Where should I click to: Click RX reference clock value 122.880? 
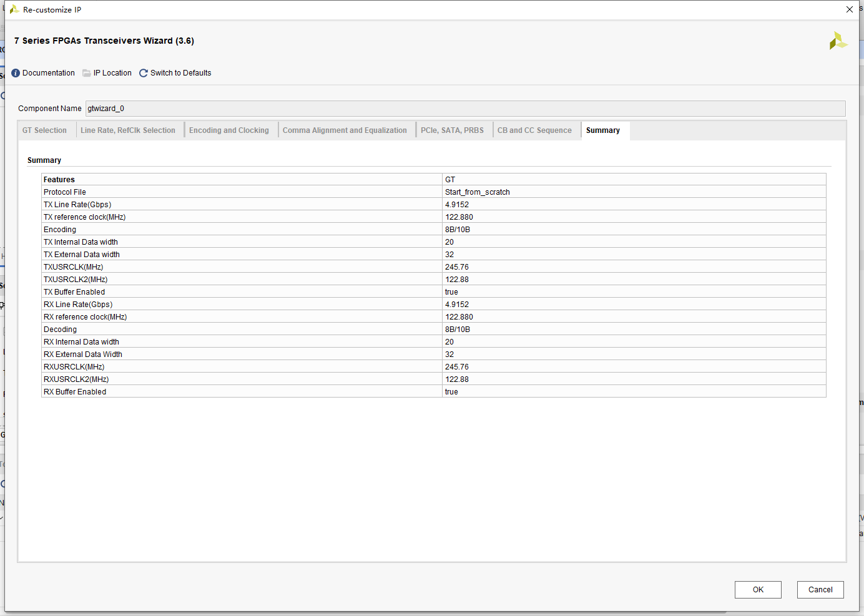click(x=459, y=317)
